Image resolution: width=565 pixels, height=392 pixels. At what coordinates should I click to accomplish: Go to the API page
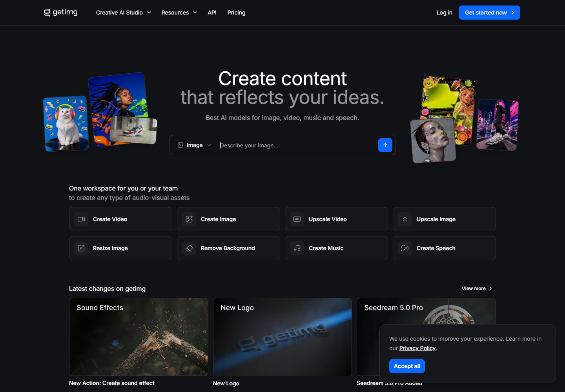(x=212, y=13)
